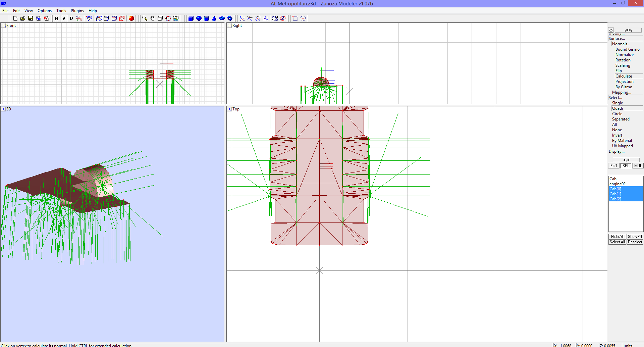Create a box primitive
This screenshot has height=347, width=644.
pyautogui.click(x=191, y=18)
